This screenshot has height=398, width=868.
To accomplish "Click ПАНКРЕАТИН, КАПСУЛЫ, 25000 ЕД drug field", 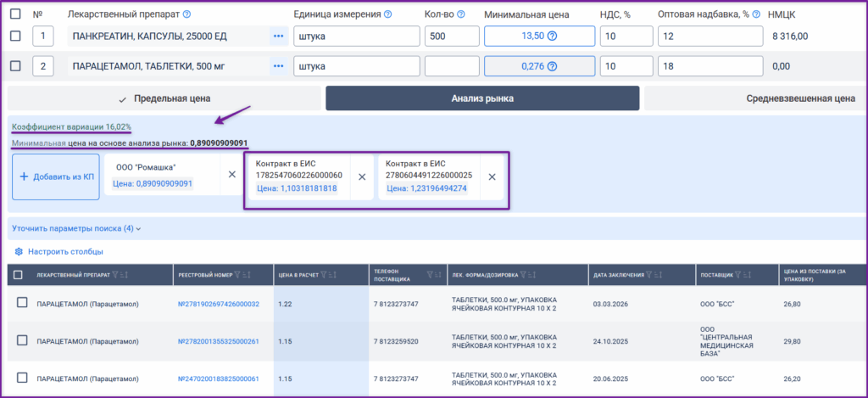I will [169, 36].
